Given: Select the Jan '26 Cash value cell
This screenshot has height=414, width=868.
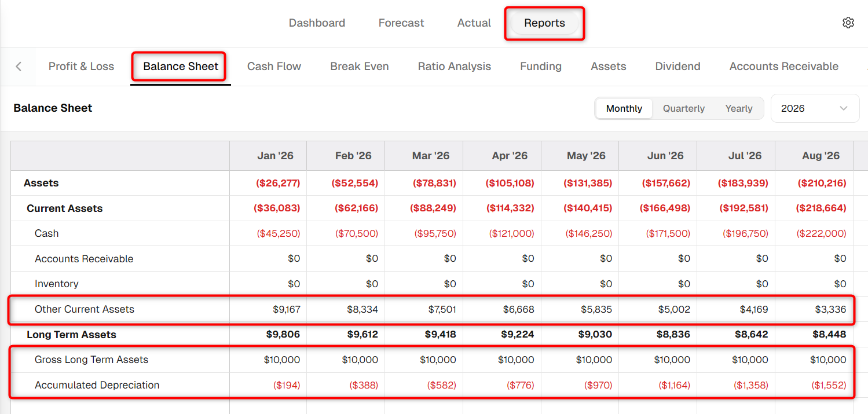Looking at the screenshot, I should coord(268,233).
